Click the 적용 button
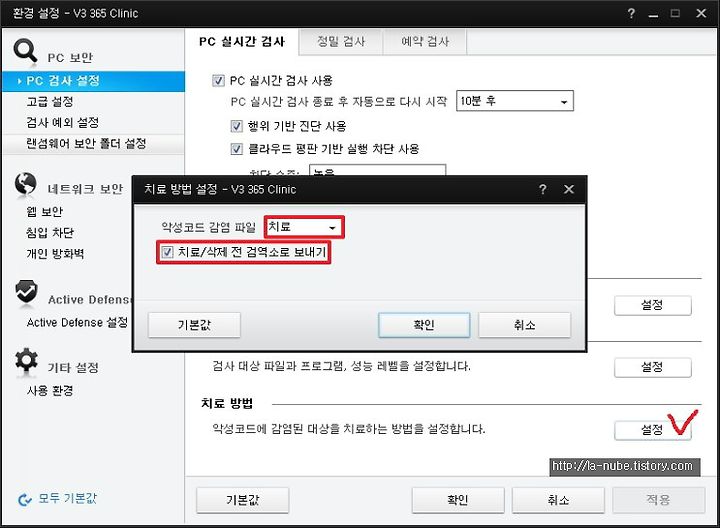The height and width of the screenshot is (528, 720). [658, 500]
